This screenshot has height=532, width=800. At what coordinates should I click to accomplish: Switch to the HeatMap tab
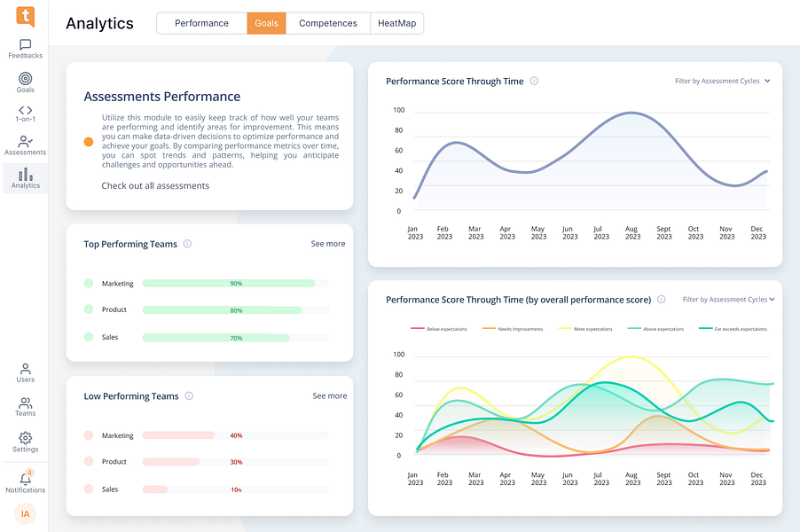[397, 23]
